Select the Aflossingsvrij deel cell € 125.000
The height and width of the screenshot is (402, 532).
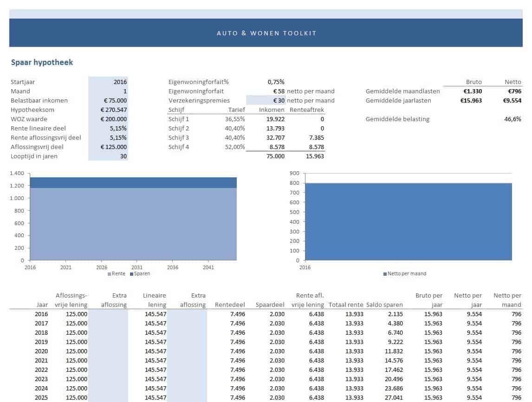[108, 147]
